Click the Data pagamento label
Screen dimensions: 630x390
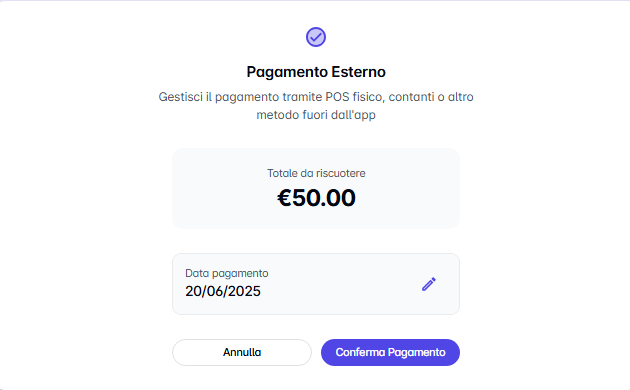click(x=227, y=274)
